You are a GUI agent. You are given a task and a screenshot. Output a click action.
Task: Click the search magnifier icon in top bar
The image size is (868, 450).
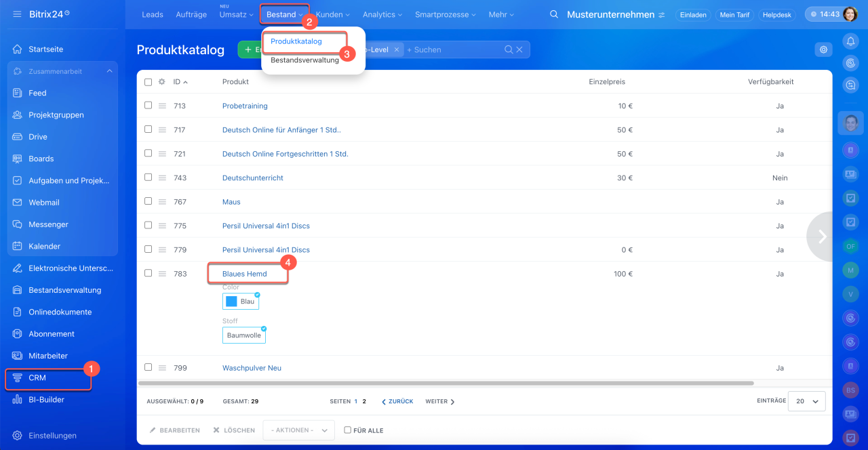[x=554, y=14]
